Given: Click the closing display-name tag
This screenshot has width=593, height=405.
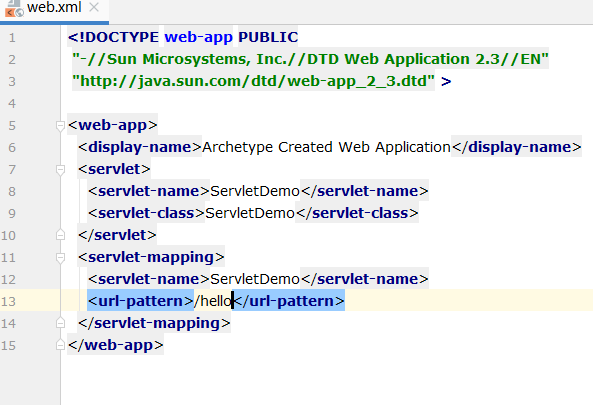Looking at the screenshot, I should (517, 147).
